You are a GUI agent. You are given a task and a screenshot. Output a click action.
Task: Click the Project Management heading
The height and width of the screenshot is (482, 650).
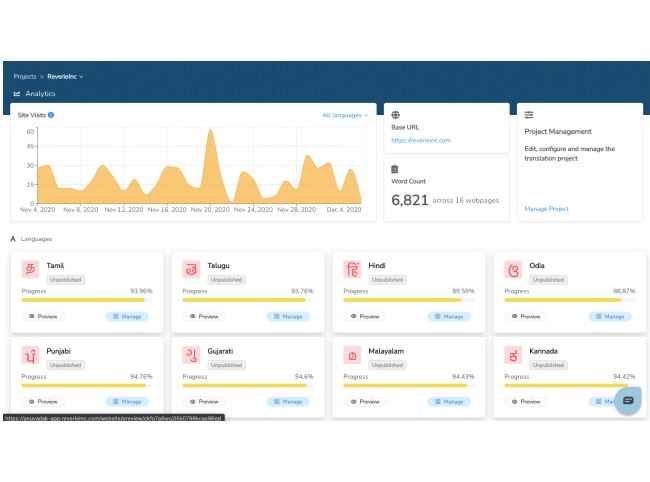[558, 132]
